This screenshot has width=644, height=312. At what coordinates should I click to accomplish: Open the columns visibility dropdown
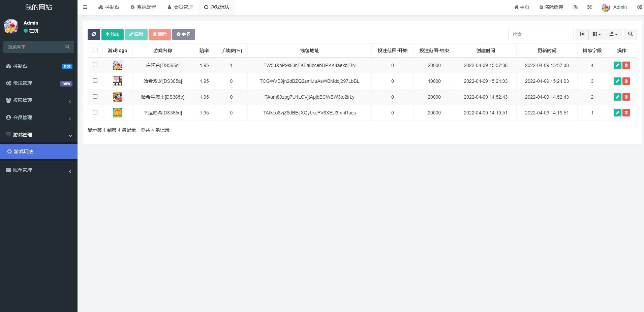(x=596, y=34)
